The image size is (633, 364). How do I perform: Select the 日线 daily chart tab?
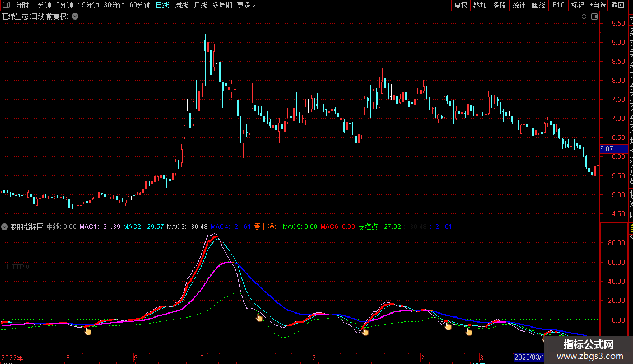pos(162,5)
